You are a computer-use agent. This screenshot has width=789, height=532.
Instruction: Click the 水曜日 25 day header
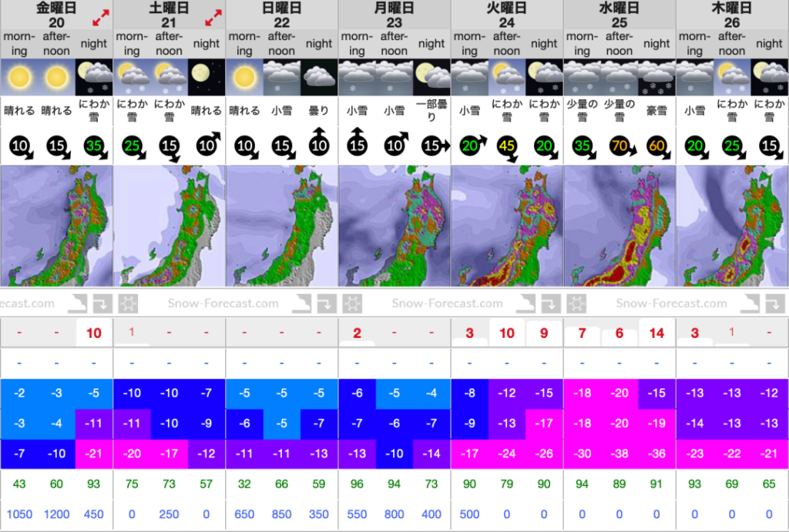[619, 15]
